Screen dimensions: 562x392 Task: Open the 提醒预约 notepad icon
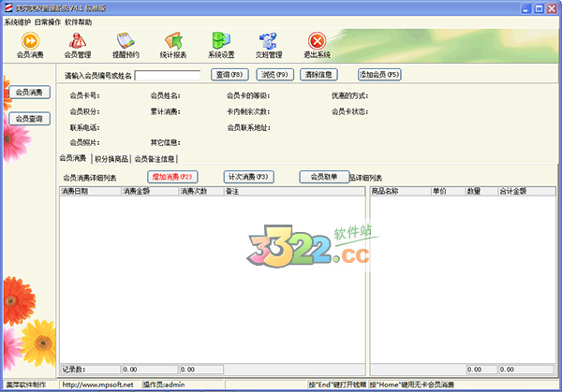[126, 45]
